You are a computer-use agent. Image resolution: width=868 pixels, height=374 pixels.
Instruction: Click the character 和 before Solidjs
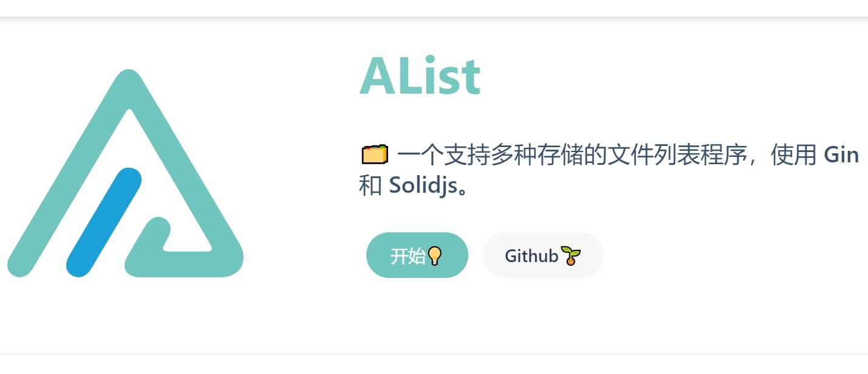(370, 185)
